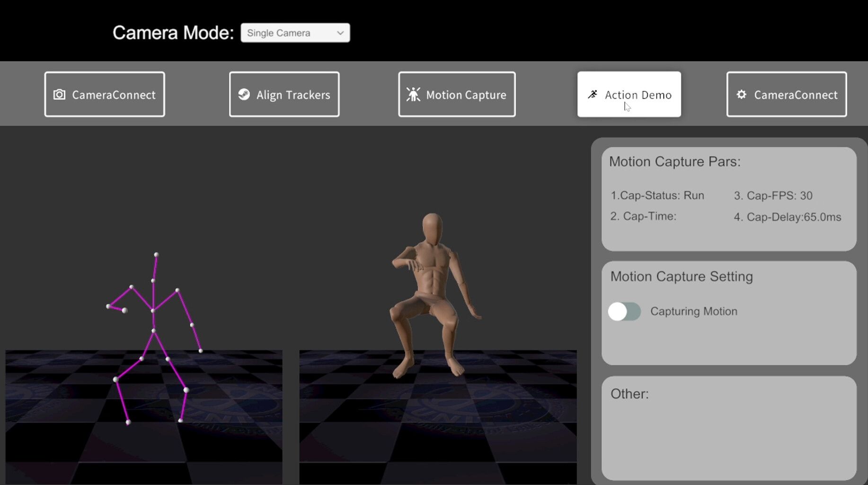This screenshot has height=485, width=868.
Task: Click the running figure icon on Action Demo
Action: point(593,95)
